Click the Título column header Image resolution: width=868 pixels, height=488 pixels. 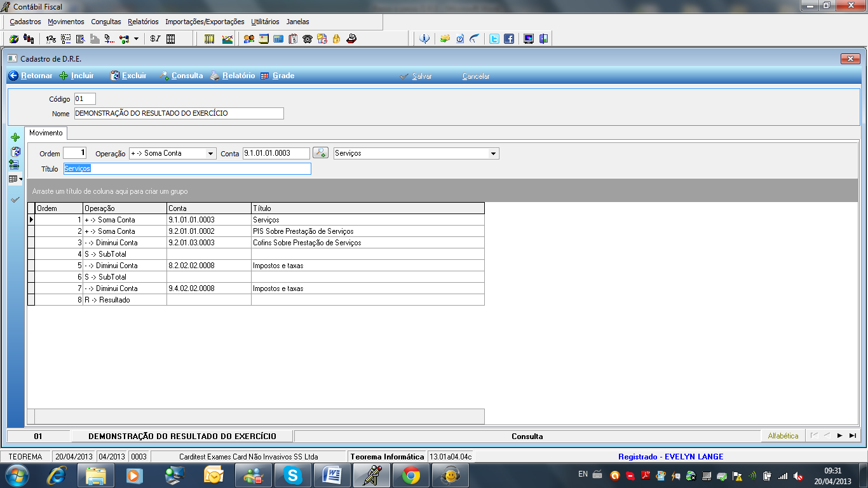click(368, 208)
